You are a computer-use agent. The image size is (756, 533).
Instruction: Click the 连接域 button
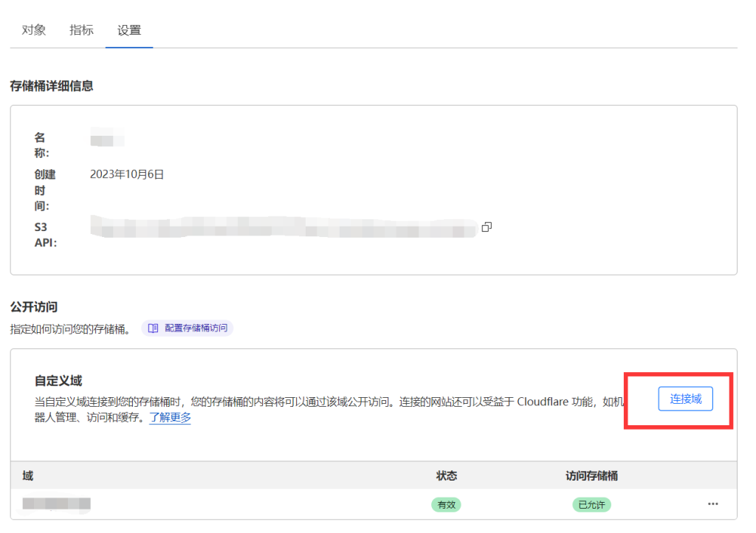point(685,399)
